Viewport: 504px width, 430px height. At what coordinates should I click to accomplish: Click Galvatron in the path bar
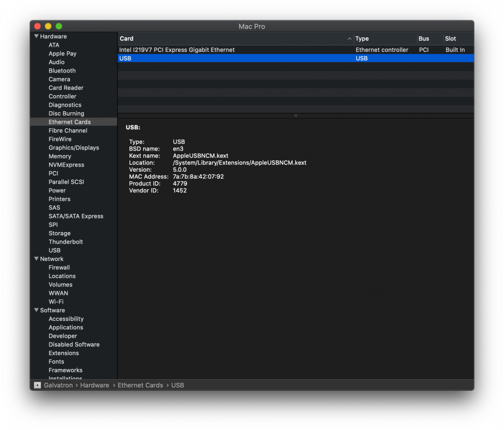(58, 385)
